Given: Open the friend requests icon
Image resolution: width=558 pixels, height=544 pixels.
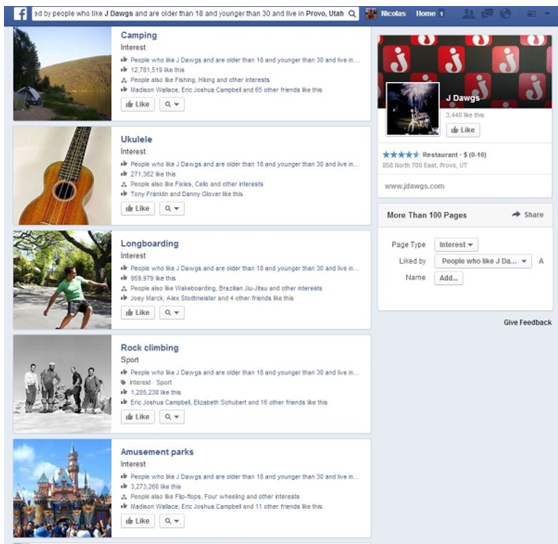Looking at the screenshot, I should (x=468, y=14).
